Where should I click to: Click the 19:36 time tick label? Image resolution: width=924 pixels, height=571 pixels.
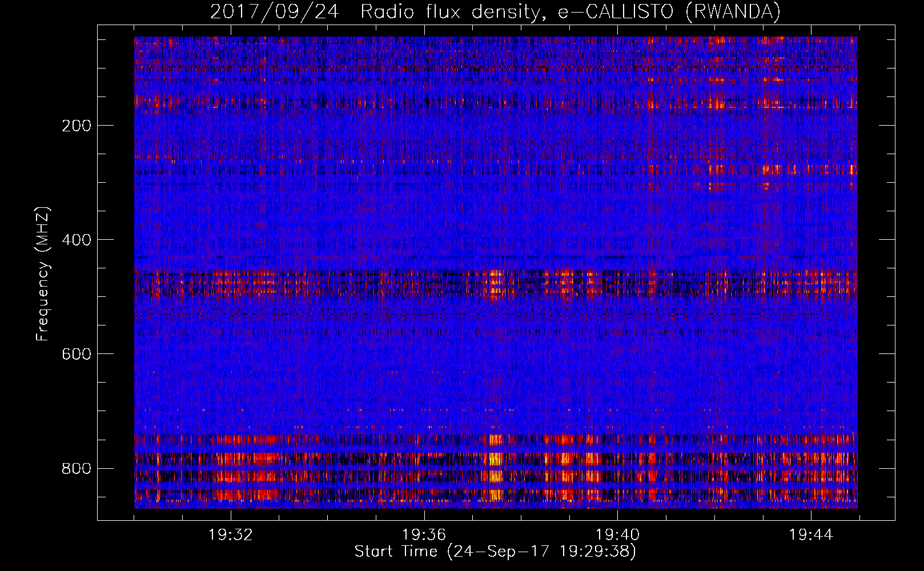tap(424, 535)
